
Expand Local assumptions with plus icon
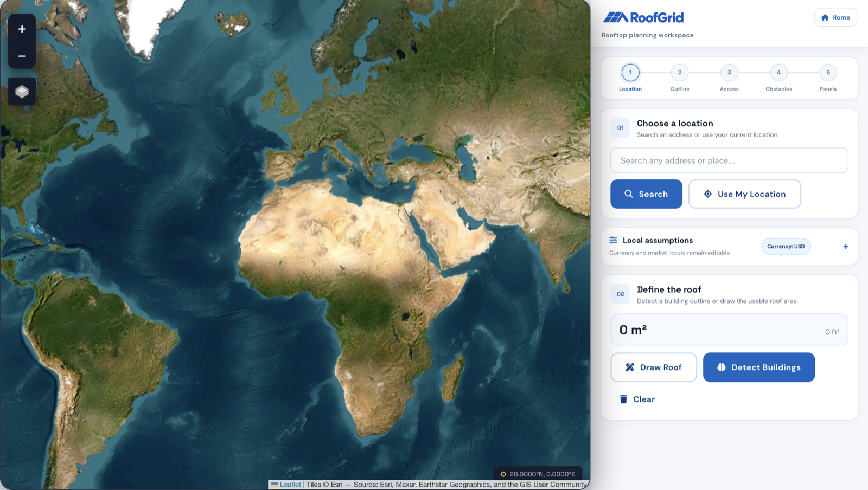point(845,247)
